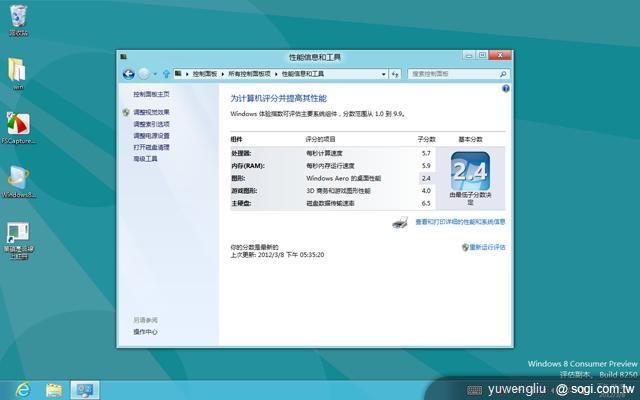Click the greyed Forward navigation arrow

tap(144, 74)
